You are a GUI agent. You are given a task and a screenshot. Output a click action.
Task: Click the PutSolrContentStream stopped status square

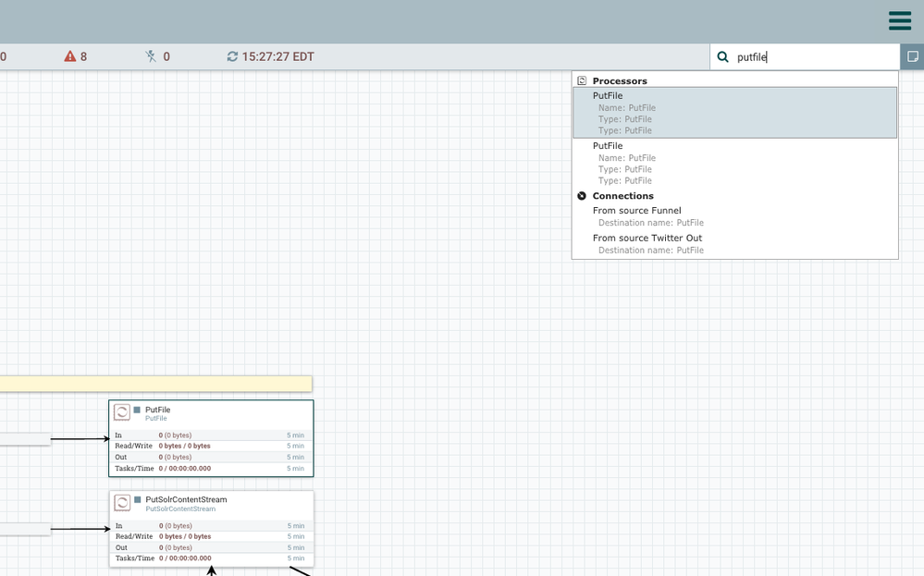click(137, 499)
